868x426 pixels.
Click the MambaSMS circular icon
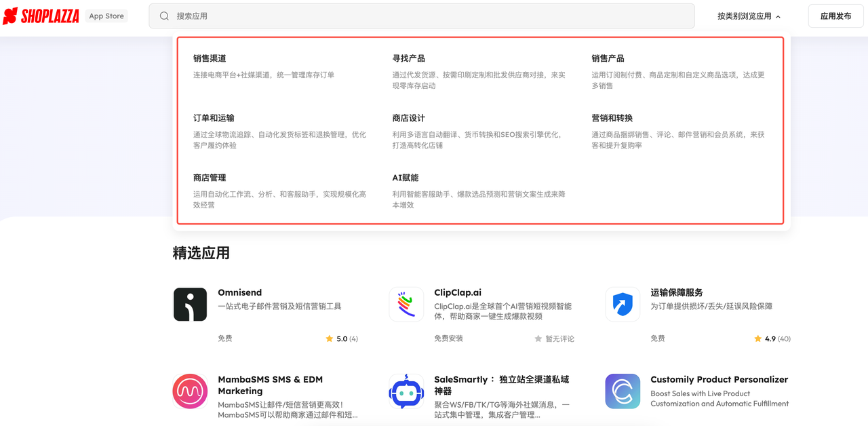pyautogui.click(x=190, y=391)
